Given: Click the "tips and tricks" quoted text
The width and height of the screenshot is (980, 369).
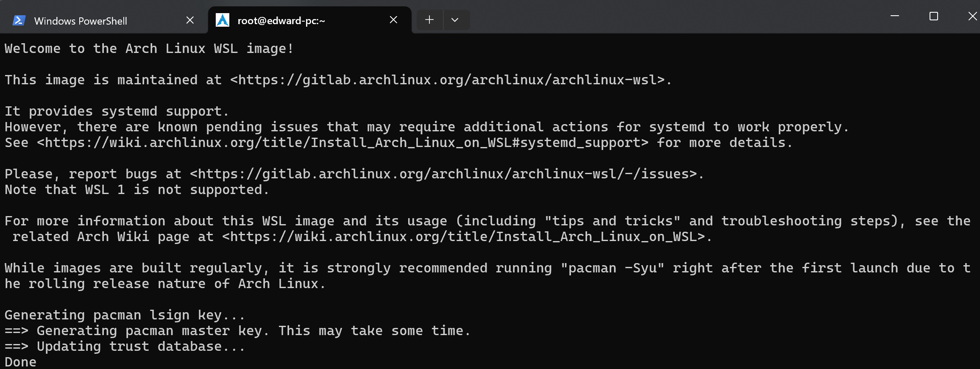Looking at the screenshot, I should point(612,221).
